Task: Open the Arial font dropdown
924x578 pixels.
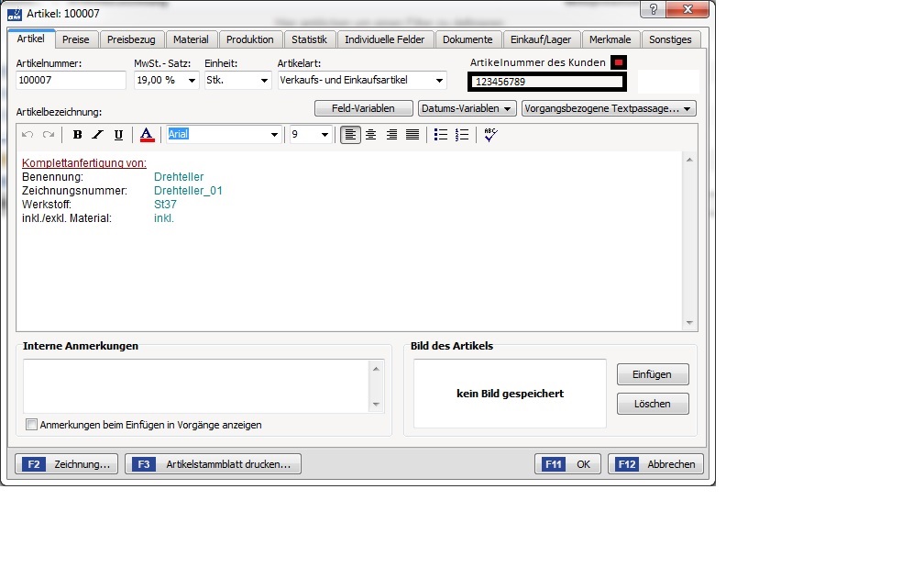Action: [274, 135]
